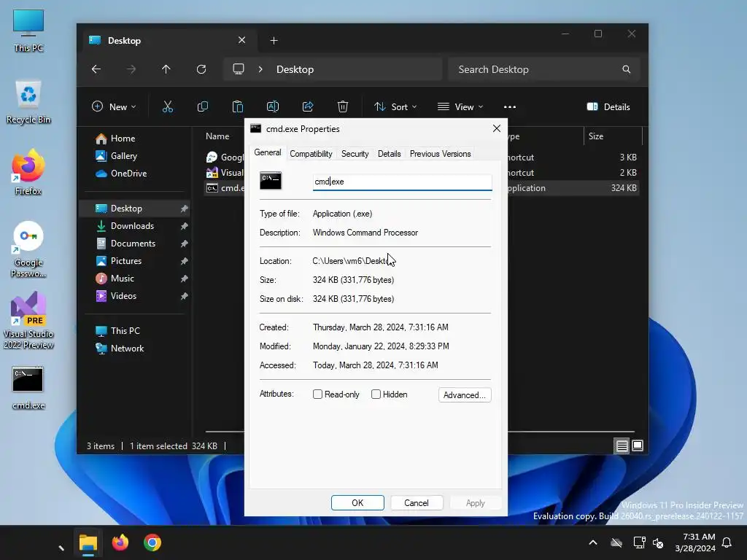Viewport: 747px width, 560px height.
Task: Switch Explorer to large thumbnails layout icon
Action: (638, 446)
